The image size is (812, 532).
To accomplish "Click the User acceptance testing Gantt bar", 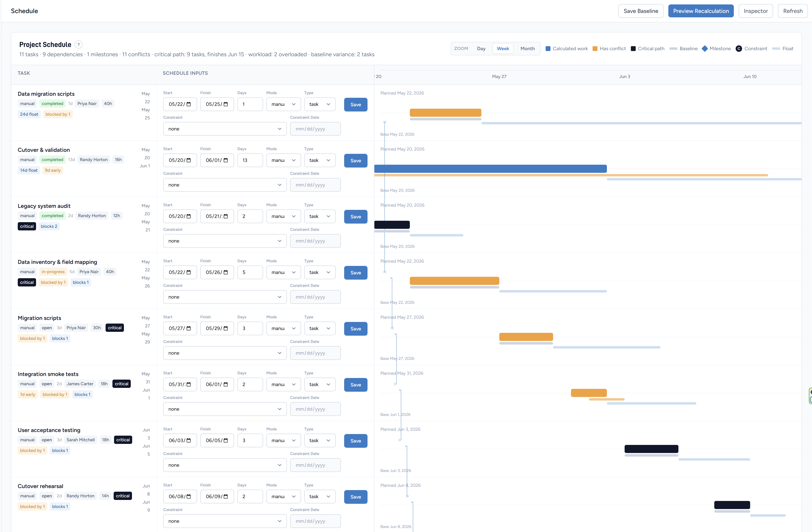I will (651, 449).
